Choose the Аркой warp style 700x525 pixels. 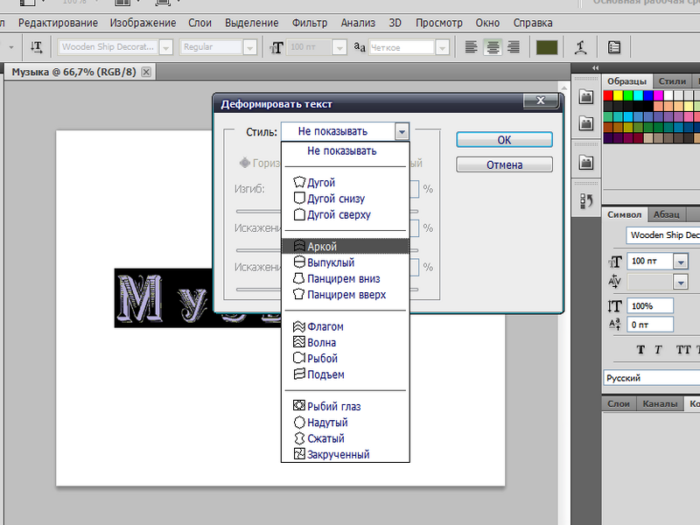tap(322, 246)
